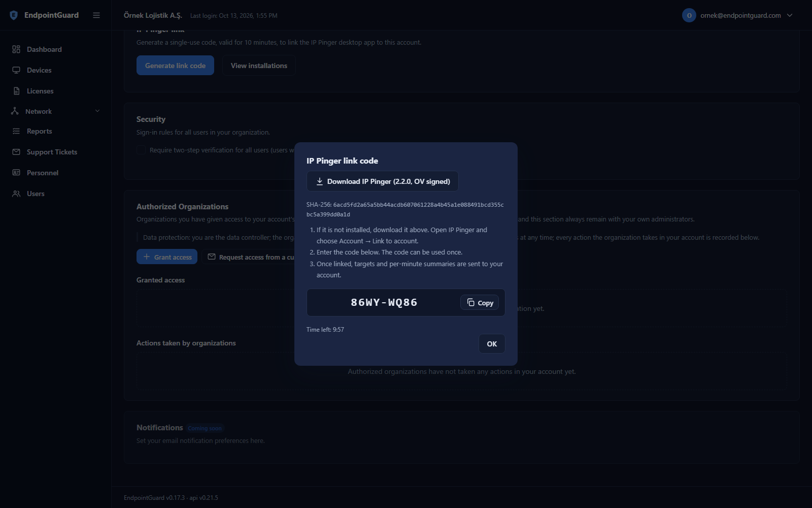Click the EndpointGuard shield logo icon
812x508 pixels.
pos(14,15)
